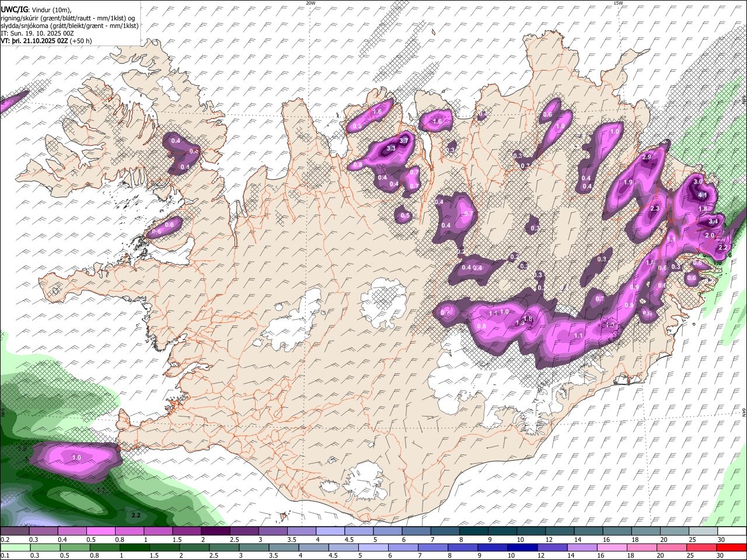Click the "14" label in the lower legend row
This screenshot has height=560, width=747.
(571, 555)
